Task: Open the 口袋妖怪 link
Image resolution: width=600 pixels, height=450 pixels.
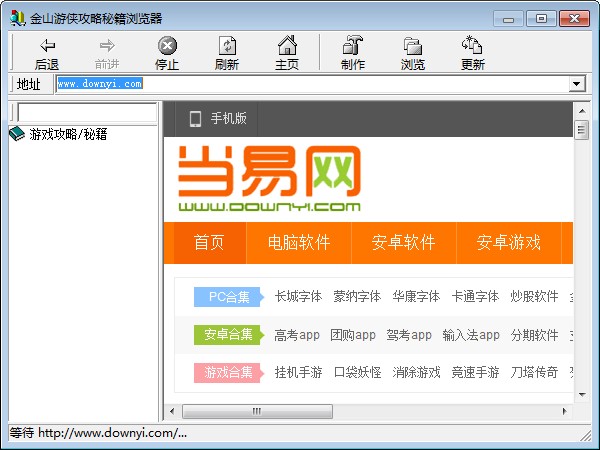Action: click(x=357, y=372)
